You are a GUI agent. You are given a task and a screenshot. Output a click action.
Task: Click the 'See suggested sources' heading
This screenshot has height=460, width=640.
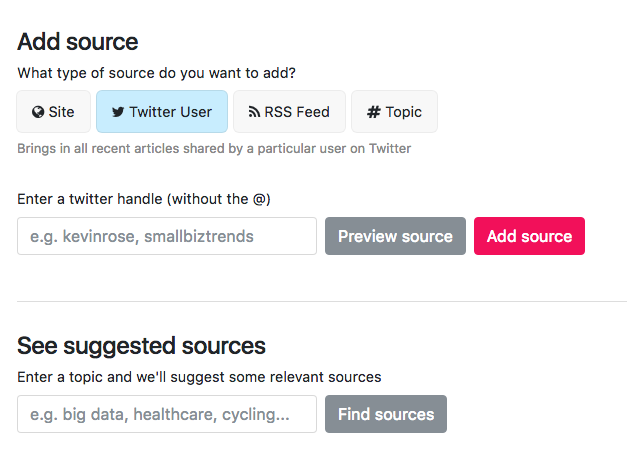(x=141, y=346)
